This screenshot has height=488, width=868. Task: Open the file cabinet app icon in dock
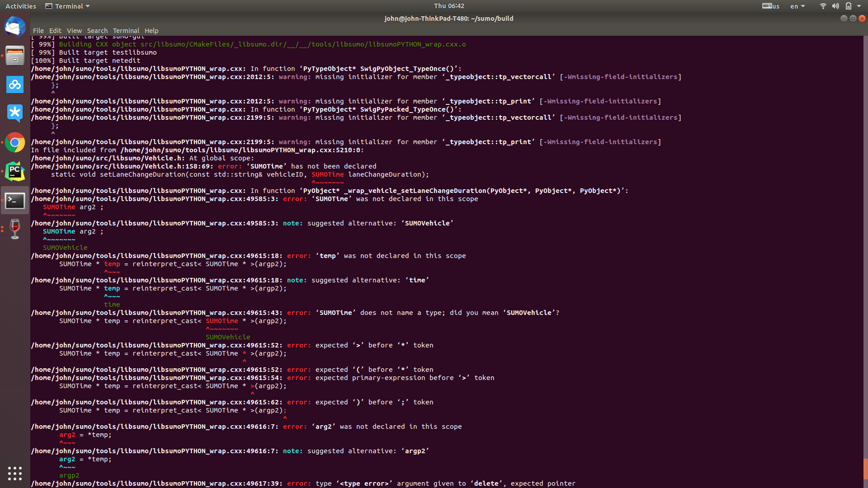coord(15,55)
